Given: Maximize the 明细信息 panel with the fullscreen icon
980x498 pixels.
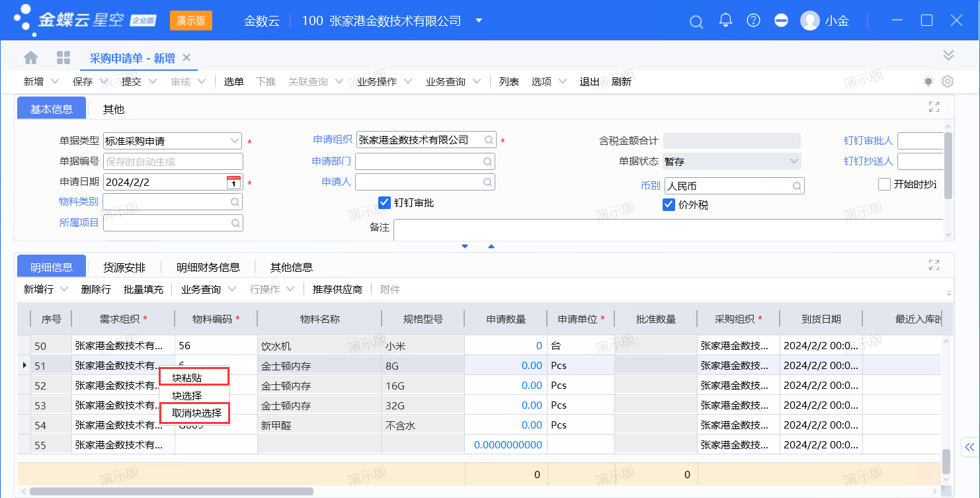Looking at the screenshot, I should pos(934,265).
